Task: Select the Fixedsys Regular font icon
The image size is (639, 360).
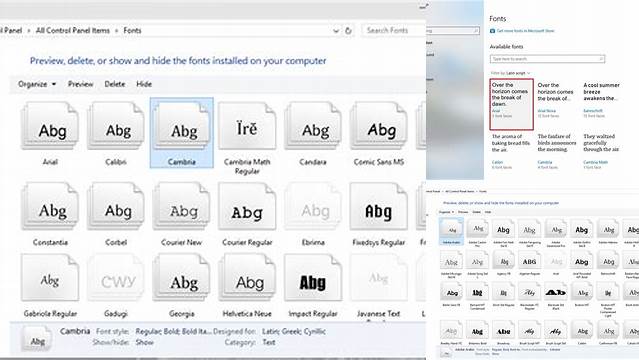Action: [379, 206]
